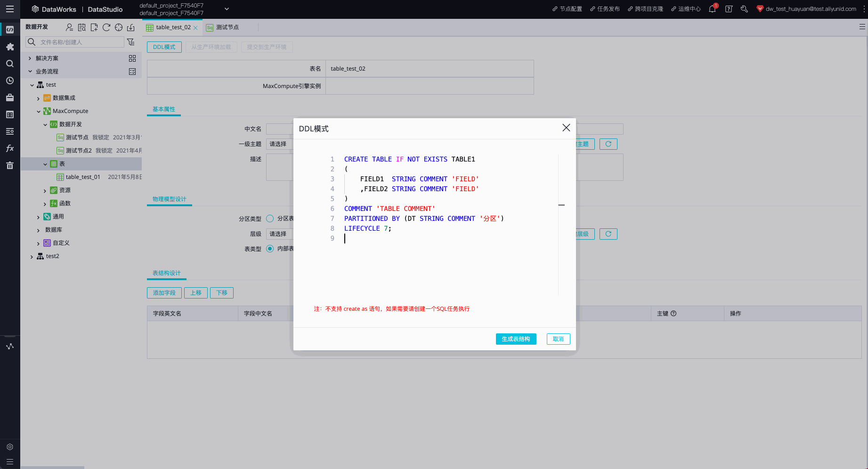Viewport: 868px width, 469px height.
Task: Open the clock history icon in sidebar
Action: [10, 81]
